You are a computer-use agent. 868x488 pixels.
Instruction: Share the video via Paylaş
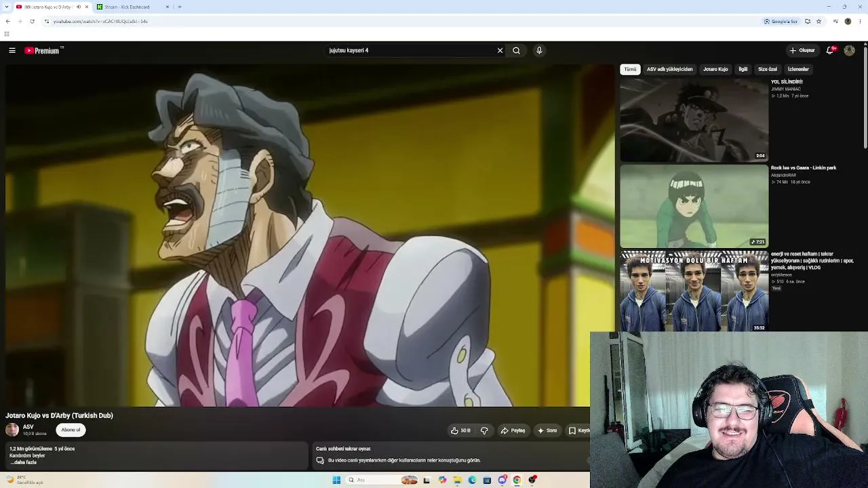[513, 430]
